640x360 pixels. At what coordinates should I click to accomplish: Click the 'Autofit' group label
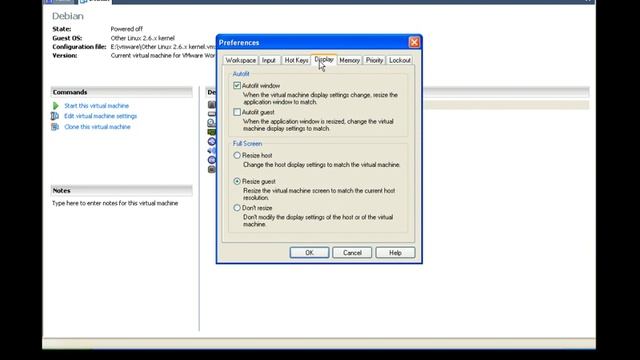[241, 74]
